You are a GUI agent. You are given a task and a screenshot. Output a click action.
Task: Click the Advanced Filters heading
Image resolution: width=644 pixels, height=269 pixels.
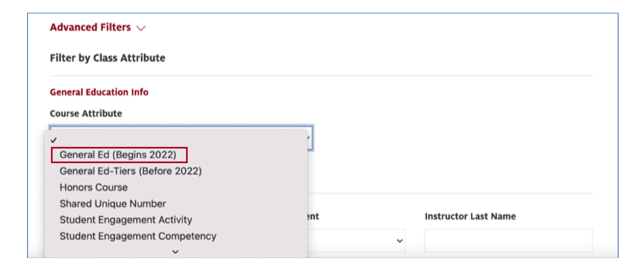pyautogui.click(x=90, y=27)
